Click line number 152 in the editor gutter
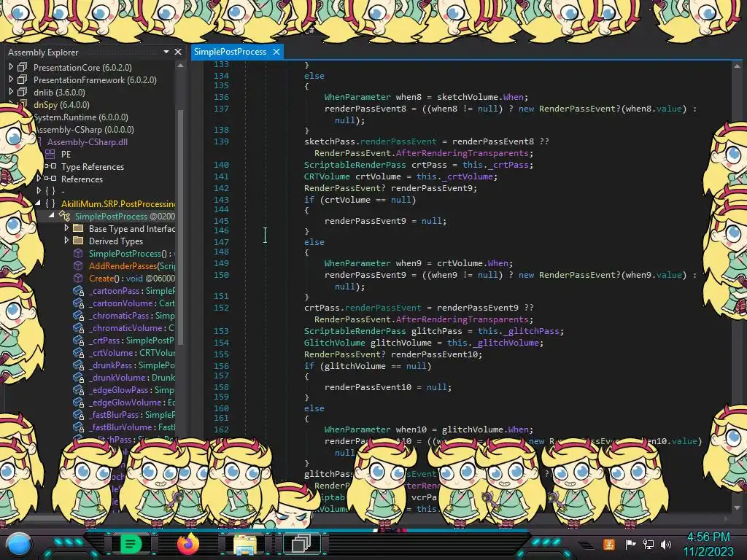 [x=221, y=308]
